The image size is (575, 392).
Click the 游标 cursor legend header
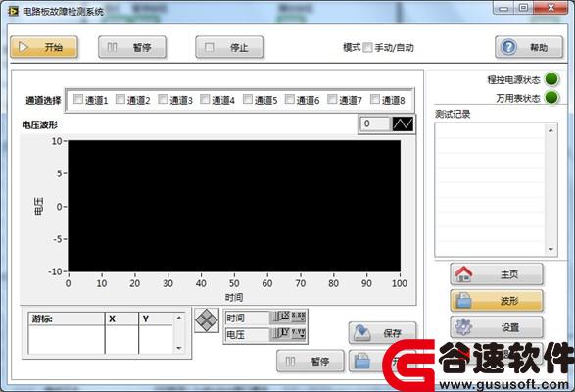[x=67, y=318]
